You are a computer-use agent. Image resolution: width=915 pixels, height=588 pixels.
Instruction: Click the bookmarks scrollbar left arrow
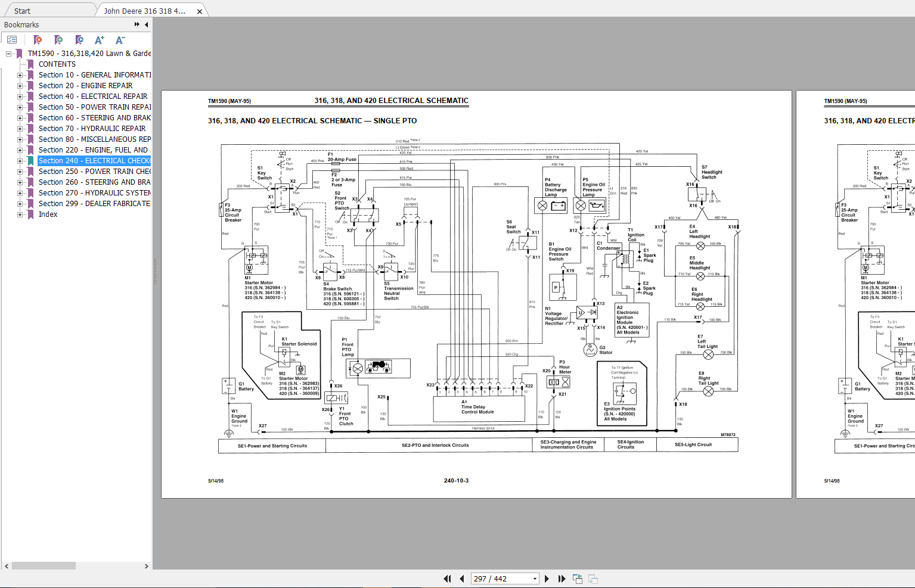point(7,566)
